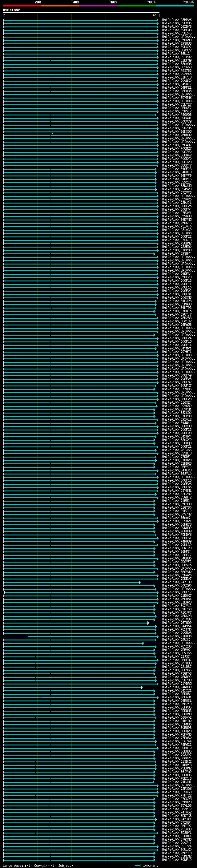
Task: Click UniRef100_A4SAL7 hit name
Action: [x=177, y=84]
